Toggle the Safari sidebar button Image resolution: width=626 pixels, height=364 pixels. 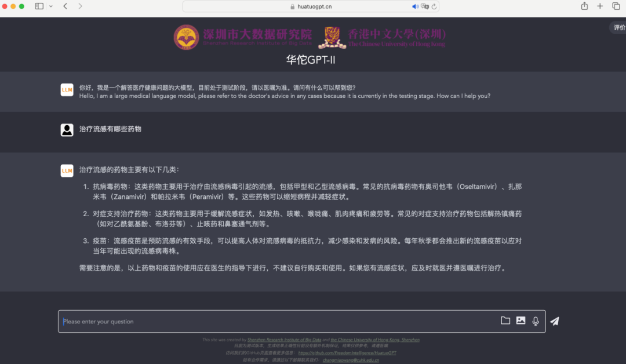(39, 6)
